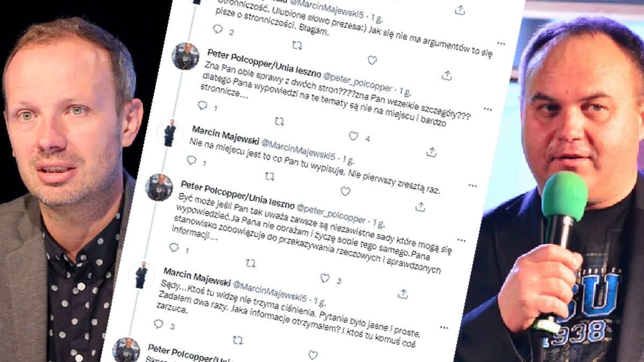644x362 pixels.
Task: Share Marcin's 'Nie na miejscu jest' tweet
Action: pyautogui.click(x=420, y=206)
